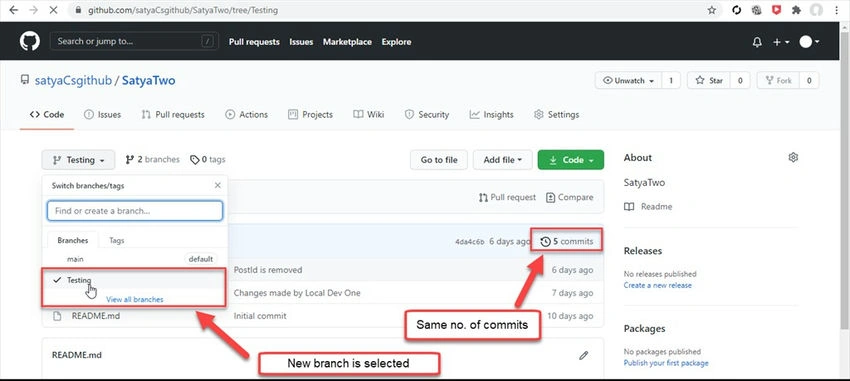Open the notifications bell
The width and height of the screenshot is (850, 381).
click(757, 42)
